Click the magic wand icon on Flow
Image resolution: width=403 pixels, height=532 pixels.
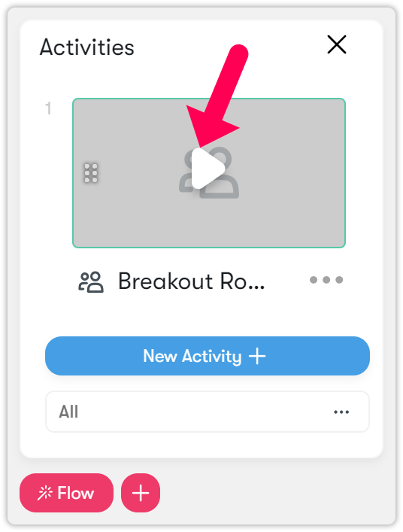[45, 493]
